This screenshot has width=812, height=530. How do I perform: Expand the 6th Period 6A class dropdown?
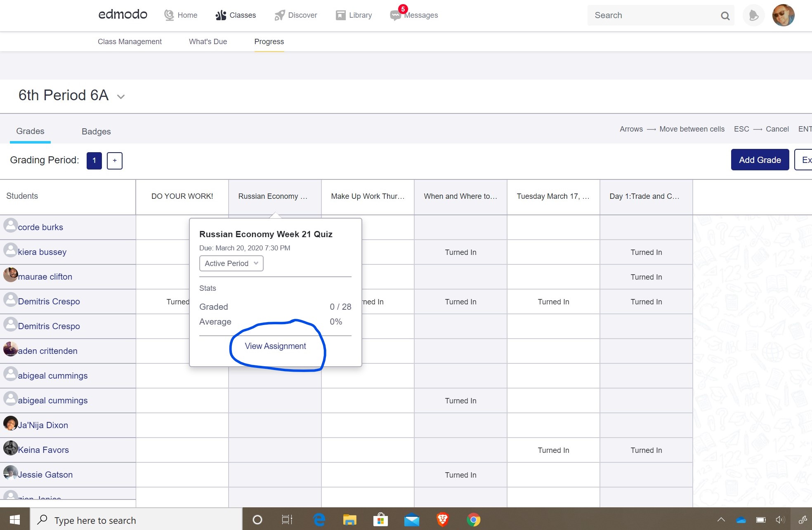(x=121, y=97)
